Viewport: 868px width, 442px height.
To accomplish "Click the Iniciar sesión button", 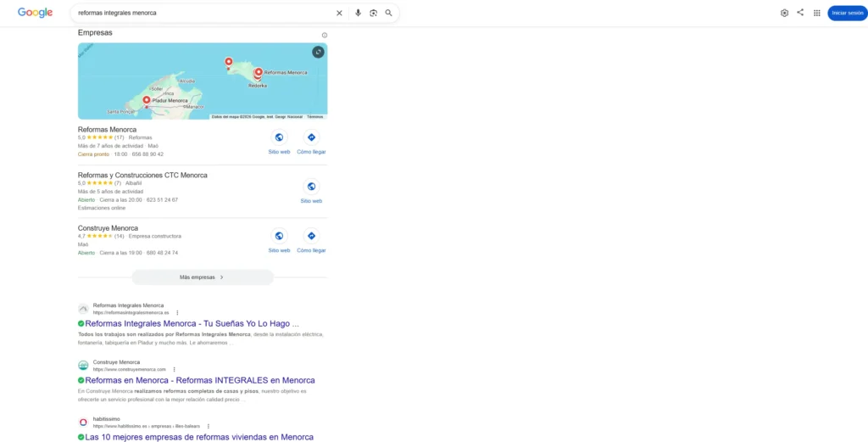I will [x=847, y=13].
